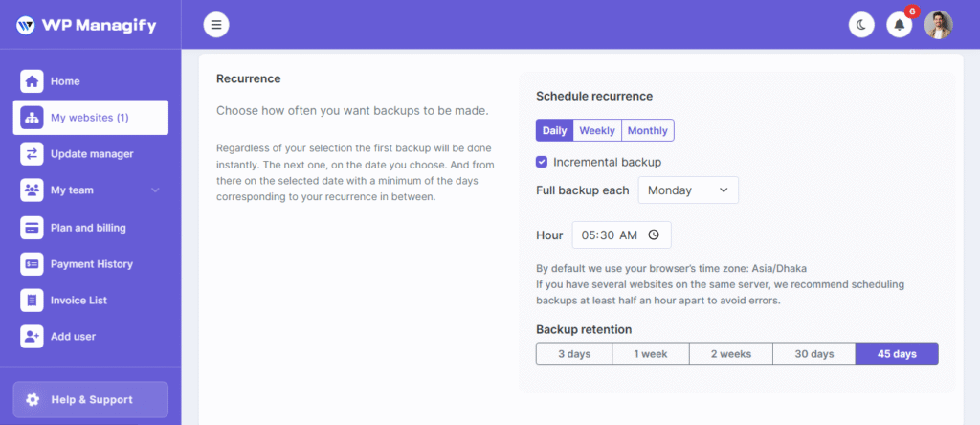Click the Incremental backup label text
The width and height of the screenshot is (980, 425).
pos(608,162)
